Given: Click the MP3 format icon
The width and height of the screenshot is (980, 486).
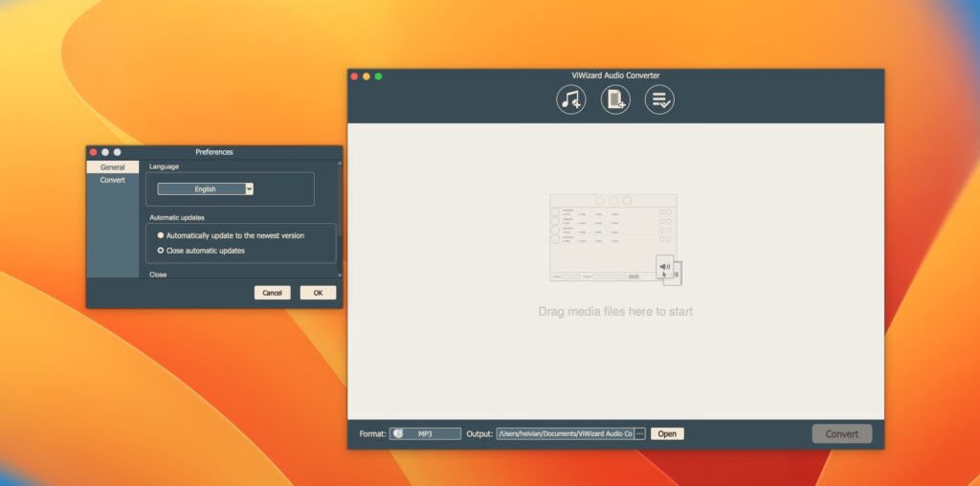Looking at the screenshot, I should [x=398, y=433].
